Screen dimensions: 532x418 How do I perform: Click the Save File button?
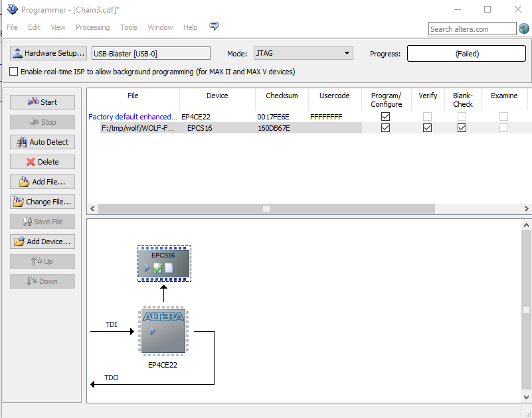click(43, 222)
